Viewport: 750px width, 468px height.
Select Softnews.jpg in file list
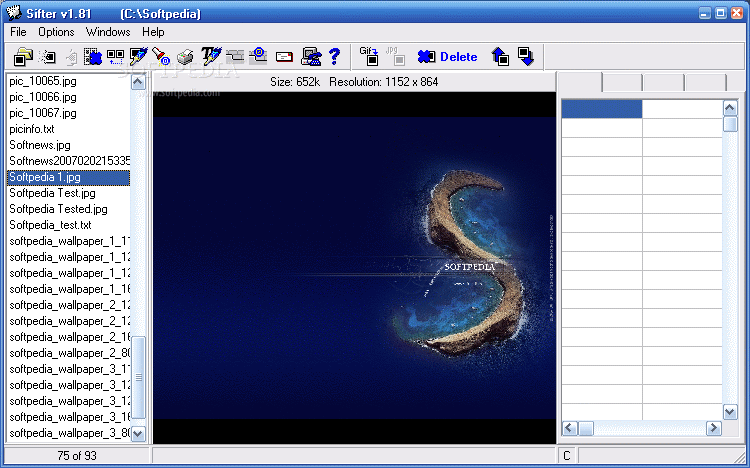tap(68, 145)
